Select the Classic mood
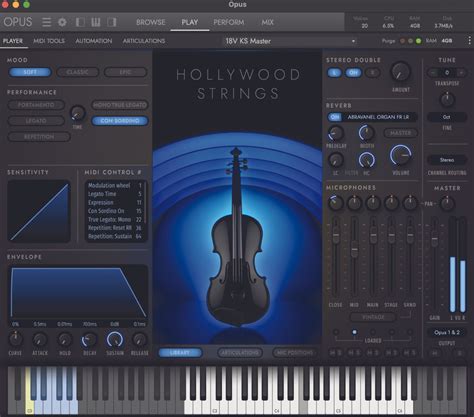The height and width of the screenshot is (417, 474). point(77,72)
